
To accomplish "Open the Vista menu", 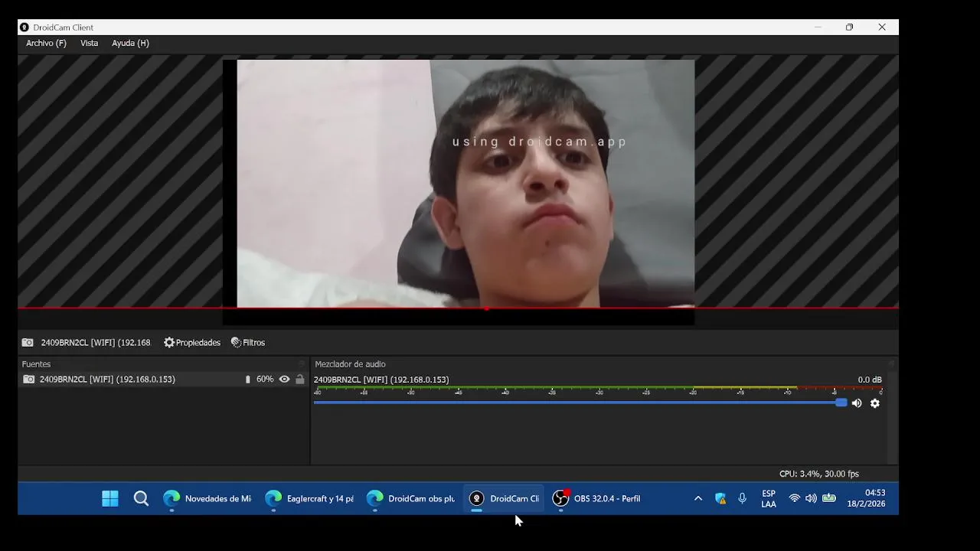I will click(90, 43).
